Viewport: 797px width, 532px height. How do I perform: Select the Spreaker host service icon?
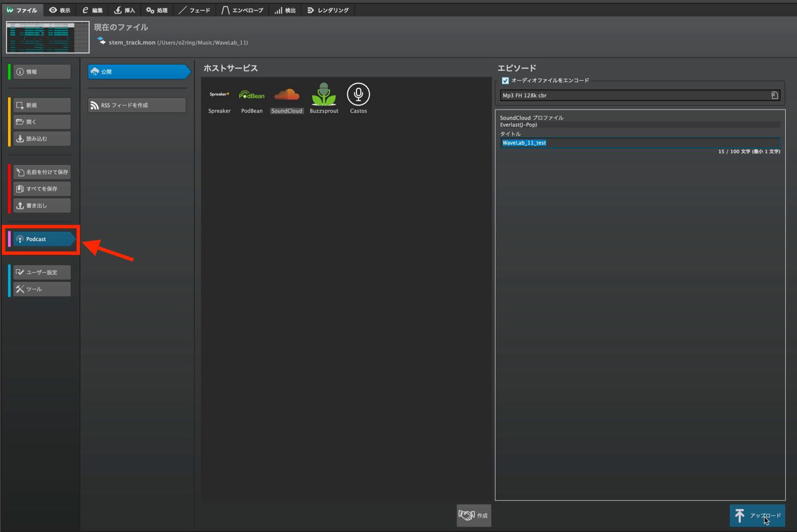tap(219, 95)
